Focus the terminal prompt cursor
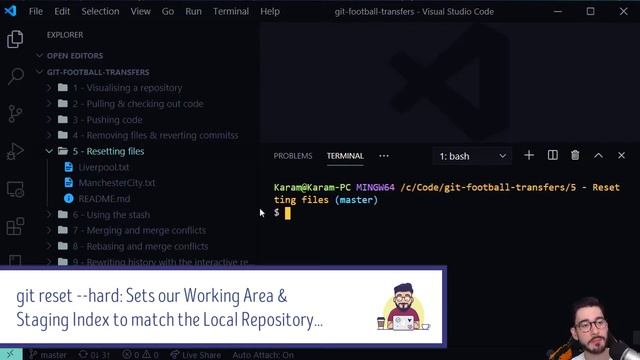640x360 pixels. coord(288,213)
